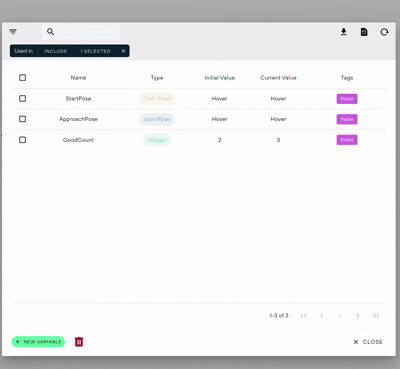This screenshot has height=369, width=400.
Task: Go to previous page arrow
Action: coord(322,315)
